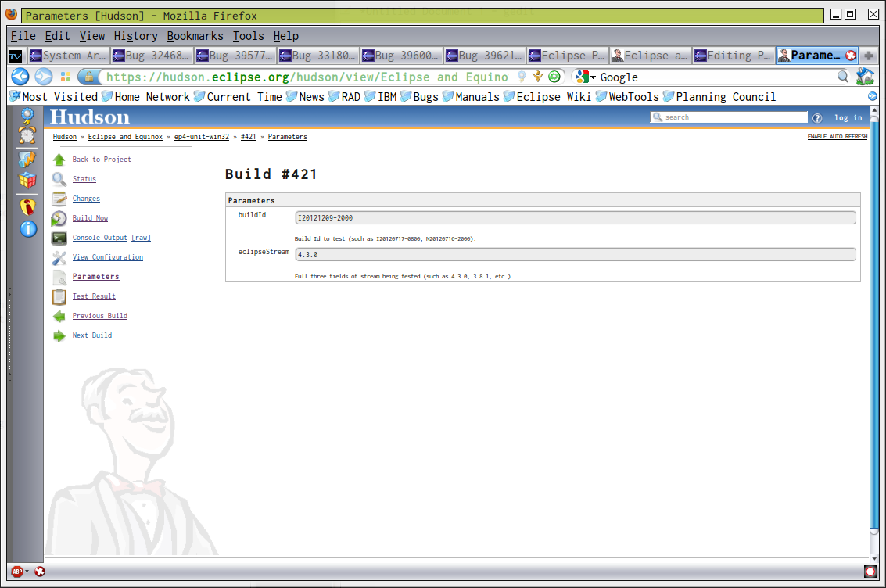886x588 pixels.
Task: Click the Back to Project green arrow icon
Action: pyautogui.click(x=59, y=160)
